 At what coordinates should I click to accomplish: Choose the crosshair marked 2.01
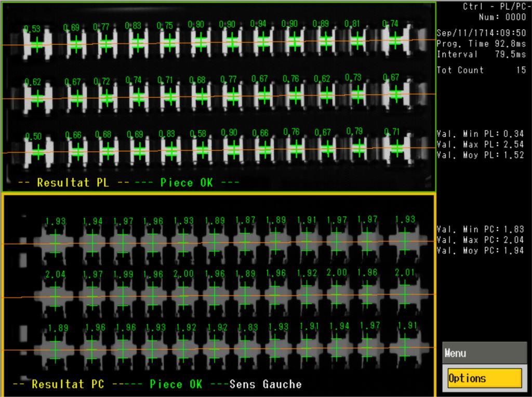pyautogui.click(x=405, y=294)
